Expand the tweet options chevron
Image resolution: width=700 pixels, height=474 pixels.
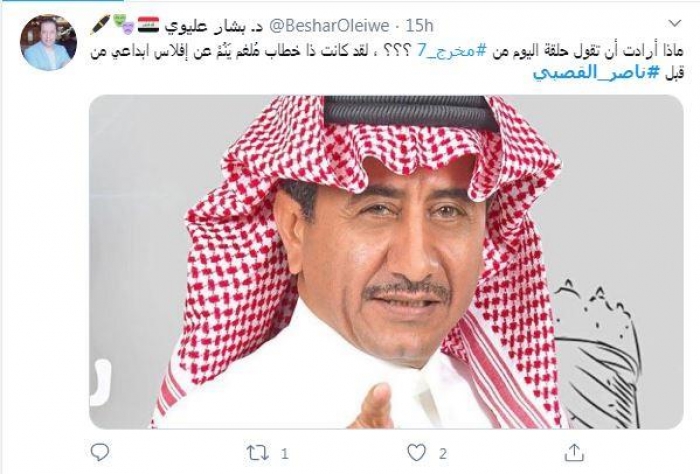tap(675, 23)
